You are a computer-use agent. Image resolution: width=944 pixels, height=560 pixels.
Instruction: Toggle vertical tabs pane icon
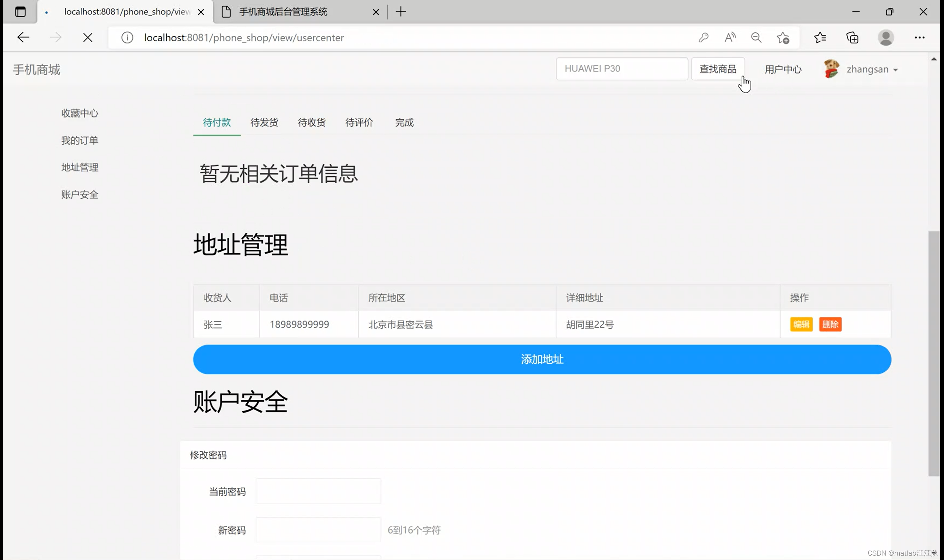[20, 12]
